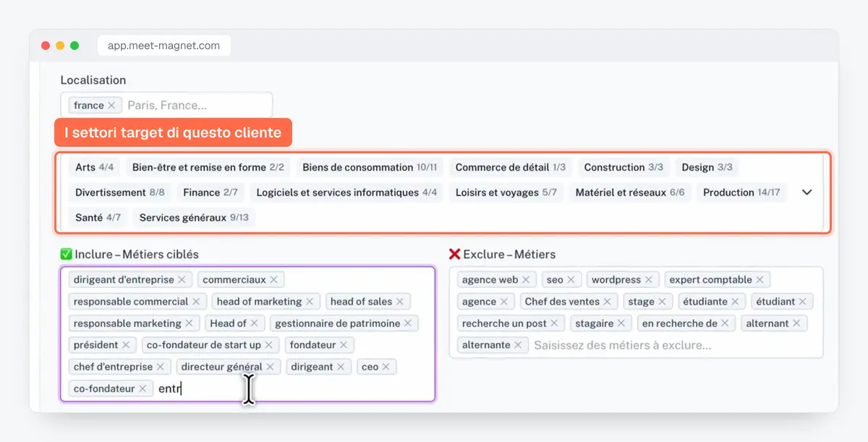Choose Finance 2/7 sector
868x442 pixels.
click(x=210, y=192)
